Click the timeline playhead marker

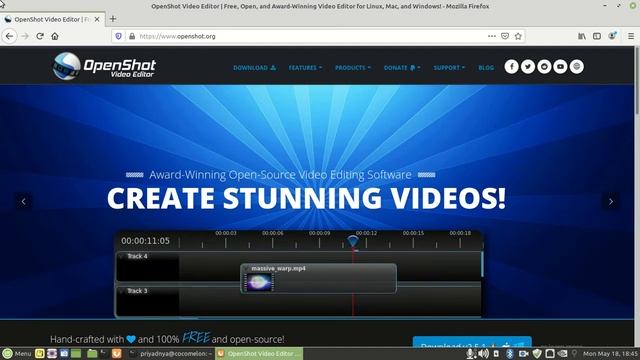353,240
